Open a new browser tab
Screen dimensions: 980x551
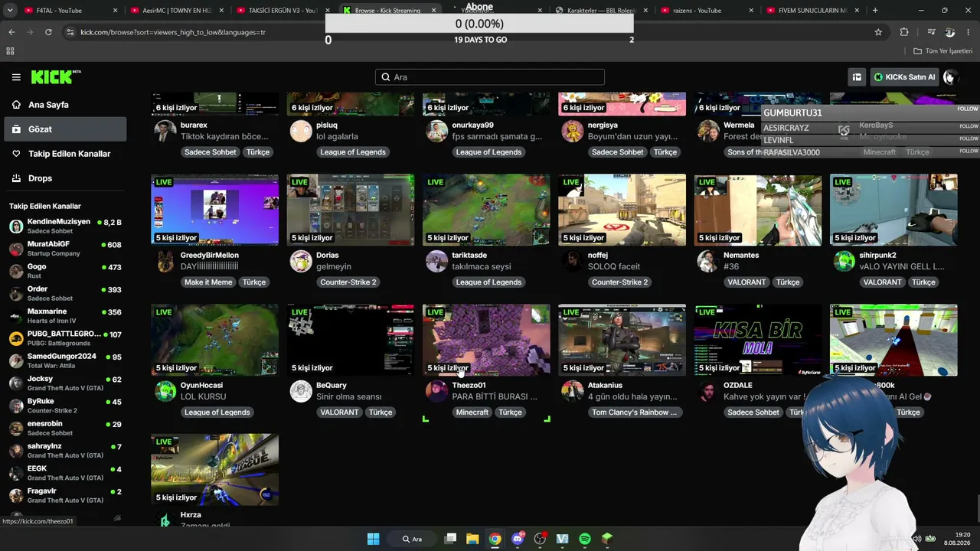(x=875, y=11)
